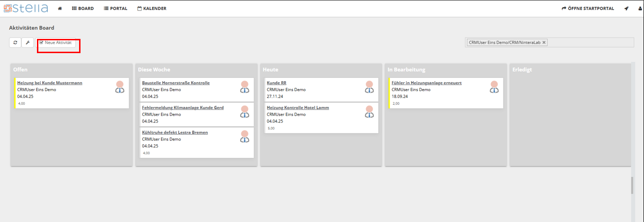Open Fehlermeldung Klimaanlage Kunde Gerd activity
The width and height of the screenshot is (644, 222).
point(183,108)
